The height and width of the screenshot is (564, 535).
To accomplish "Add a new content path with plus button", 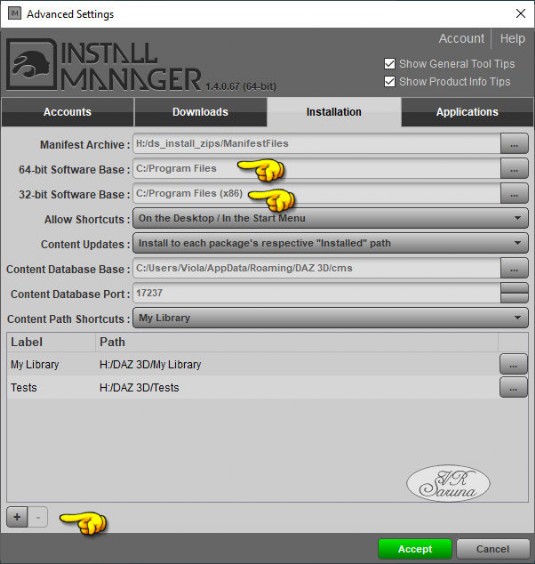I will click(x=17, y=517).
